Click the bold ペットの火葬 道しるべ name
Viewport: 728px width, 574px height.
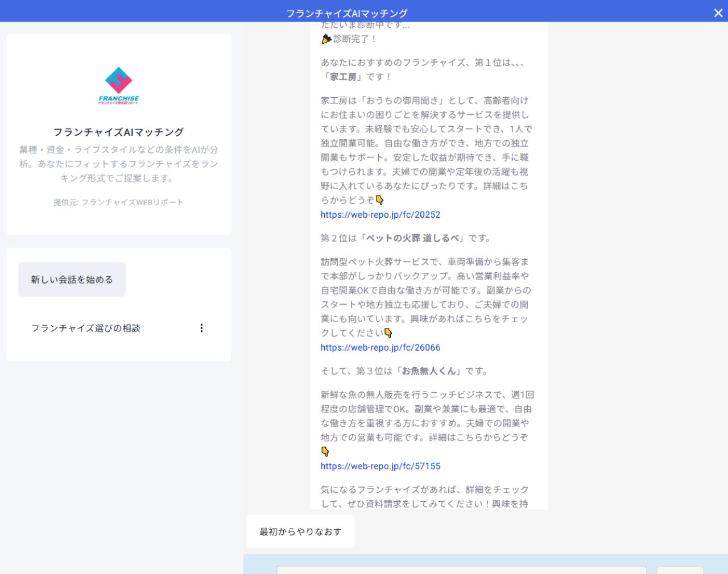click(x=413, y=238)
